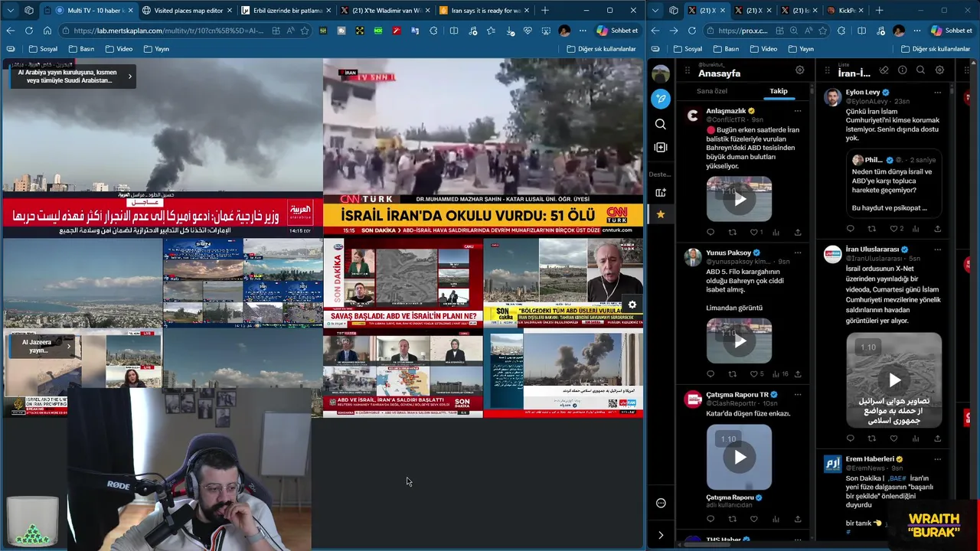Viewport: 980px width, 551px height.
Task: Open the Eylon Levy profile name
Action: coord(863,92)
